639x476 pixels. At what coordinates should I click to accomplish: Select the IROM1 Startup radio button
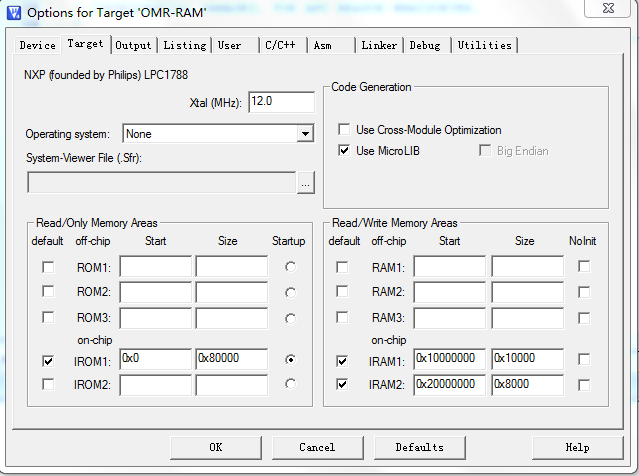(290, 359)
